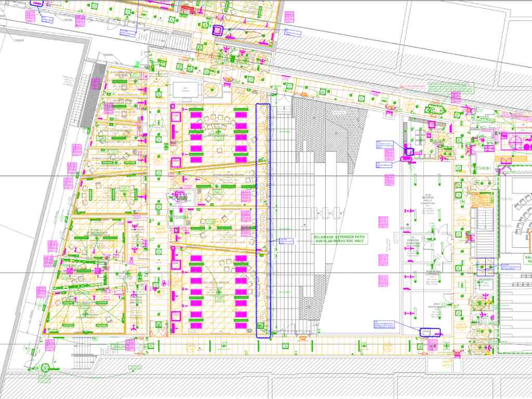Screen dimensions: 532x399
Task: Click the blue callout box left of rounded rectangle
Action: tap(384, 325)
